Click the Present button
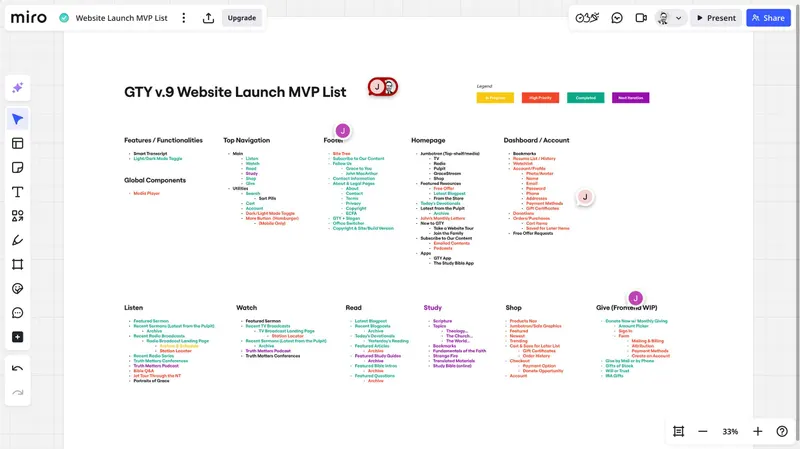Screen dimensions: 800x449 tap(716, 18)
